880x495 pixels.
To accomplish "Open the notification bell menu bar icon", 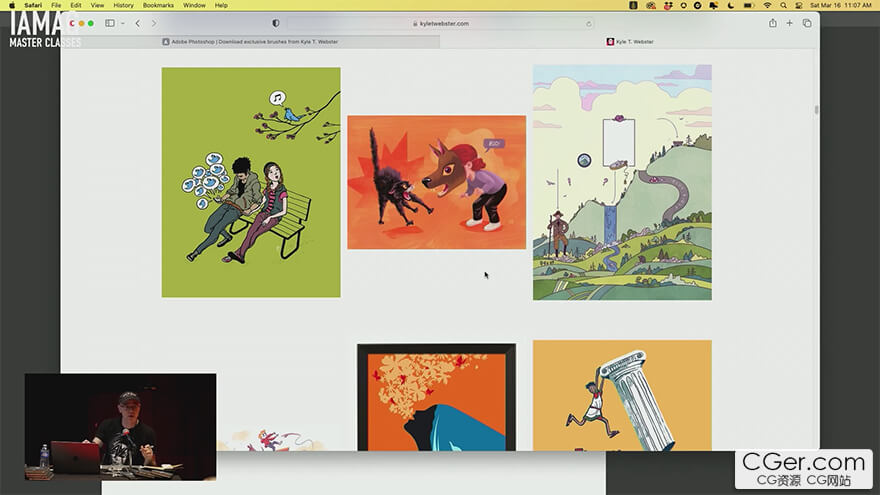I will pyautogui.click(x=714, y=5).
